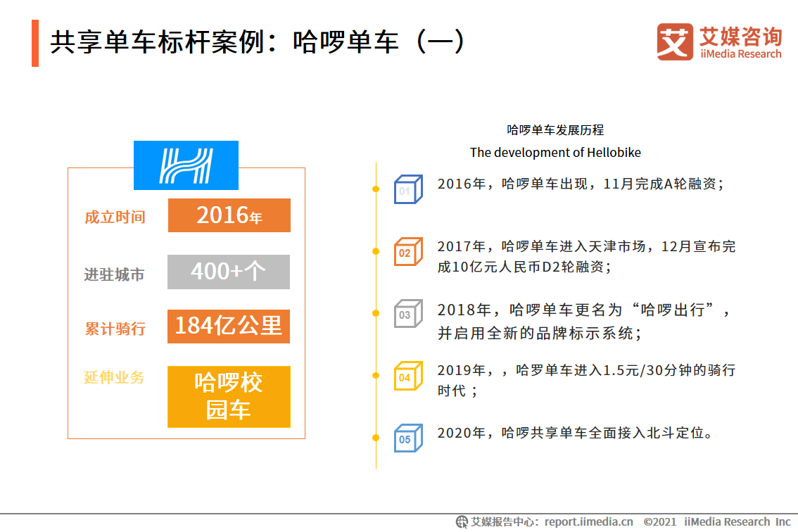
Task: Click the timeline dot beside 2020年
Action: pyautogui.click(x=376, y=438)
